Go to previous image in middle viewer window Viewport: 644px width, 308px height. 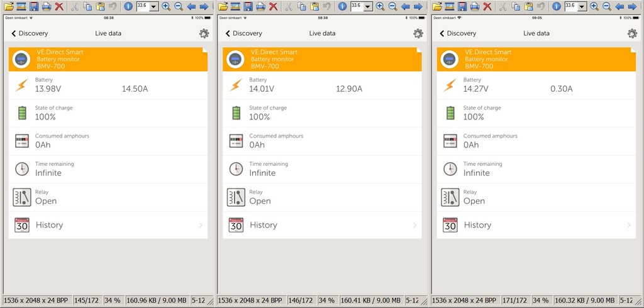point(405,6)
